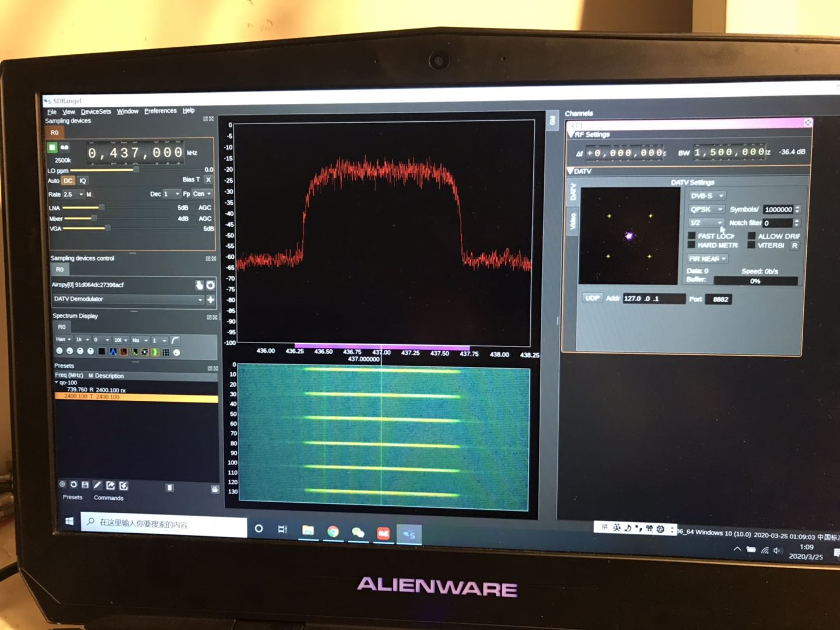Open the Fp Cen dropdown
The image size is (840, 630).
click(x=202, y=194)
